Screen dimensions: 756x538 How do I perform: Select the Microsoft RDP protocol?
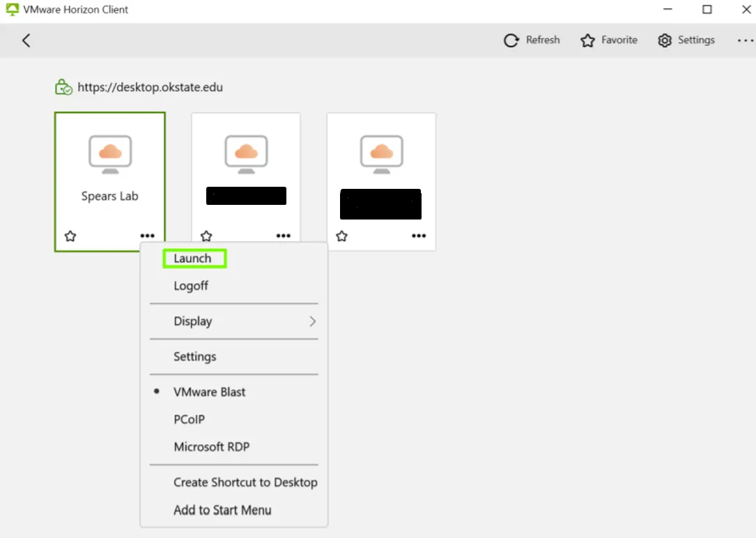[x=234, y=447]
